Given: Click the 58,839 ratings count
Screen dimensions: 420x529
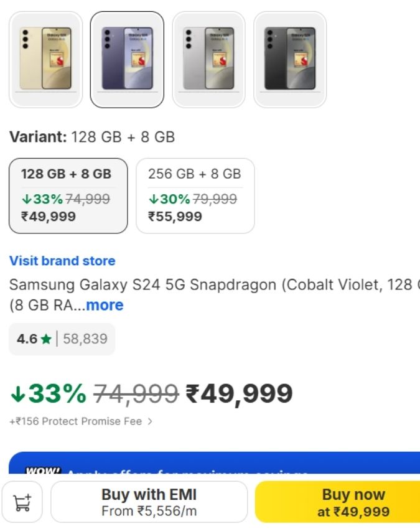Looking at the screenshot, I should tap(85, 339).
